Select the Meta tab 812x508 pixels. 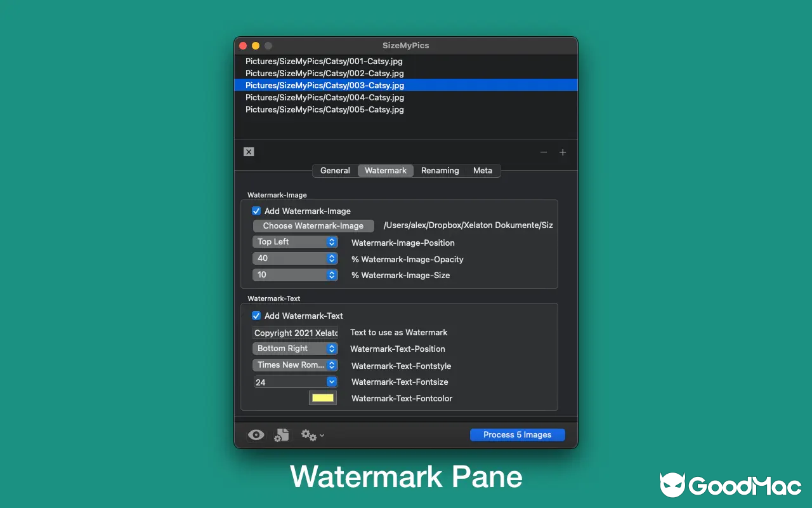click(482, 170)
